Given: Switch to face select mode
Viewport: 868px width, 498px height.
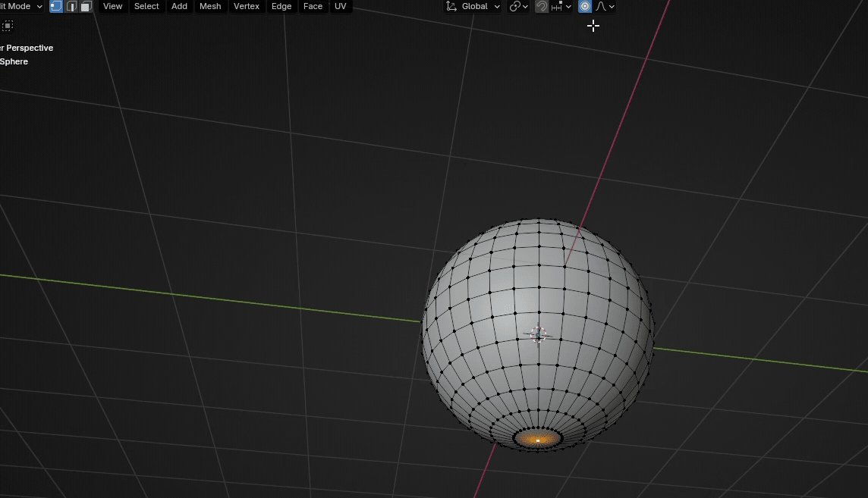Looking at the screenshot, I should click(x=86, y=6).
